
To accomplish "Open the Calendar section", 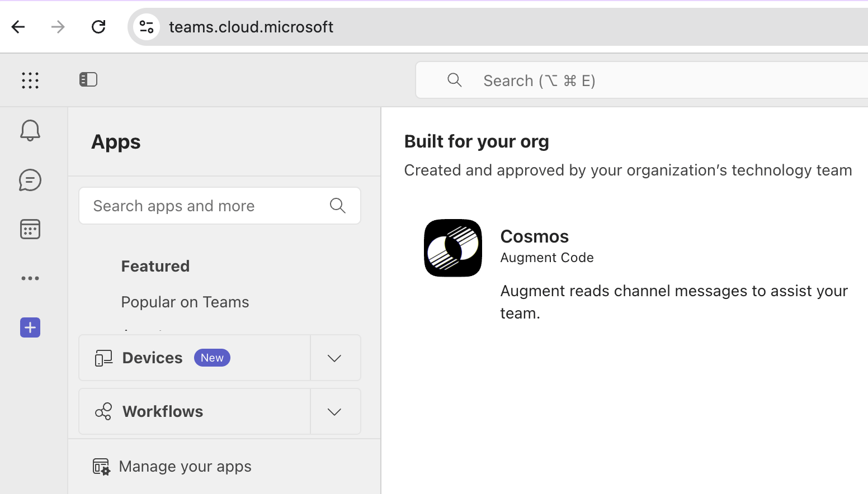I will (30, 229).
